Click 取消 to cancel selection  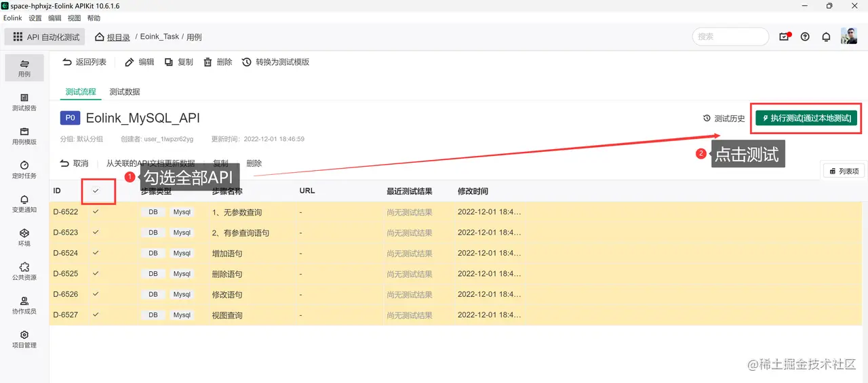(x=75, y=163)
